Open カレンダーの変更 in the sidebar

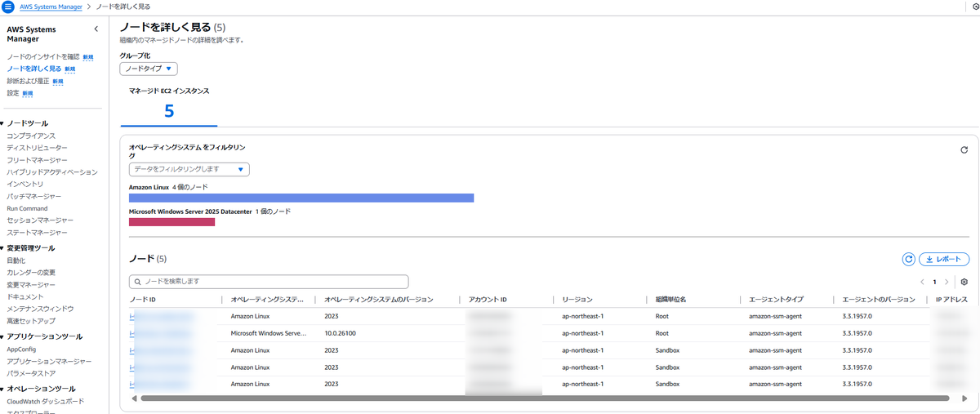(x=31, y=272)
